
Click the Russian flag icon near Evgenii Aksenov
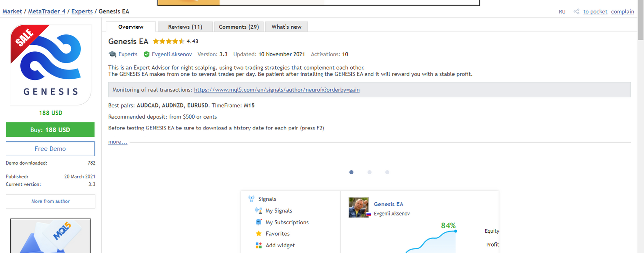click(x=369, y=214)
